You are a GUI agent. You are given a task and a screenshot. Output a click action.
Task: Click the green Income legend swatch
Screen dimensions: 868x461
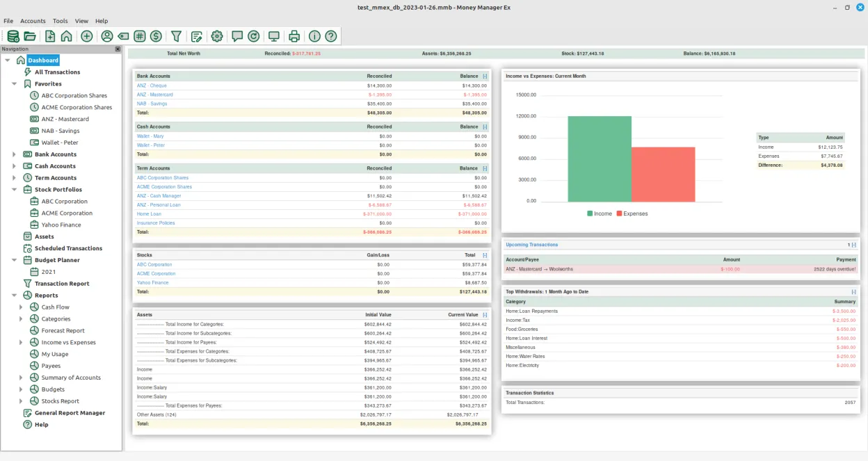tap(590, 213)
